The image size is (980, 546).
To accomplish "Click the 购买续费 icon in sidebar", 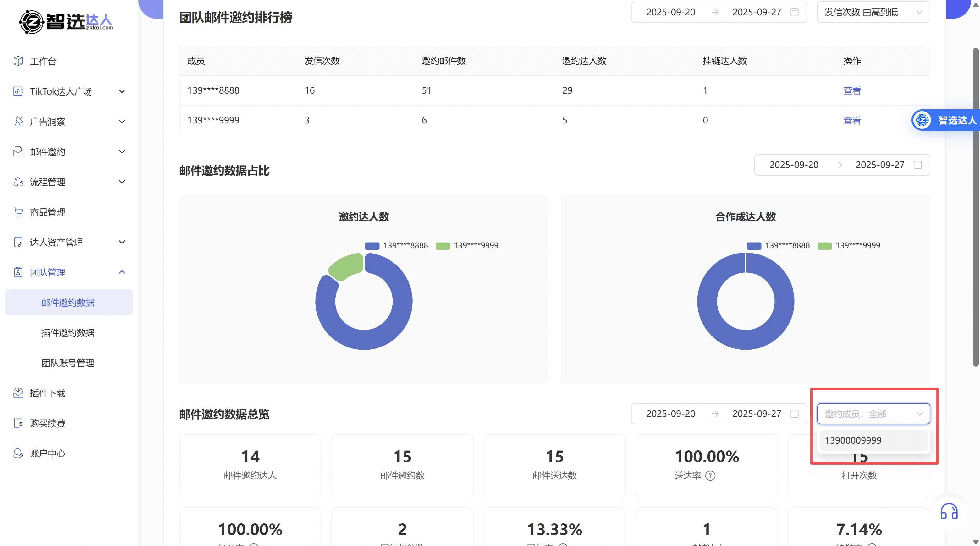I will coord(18,423).
